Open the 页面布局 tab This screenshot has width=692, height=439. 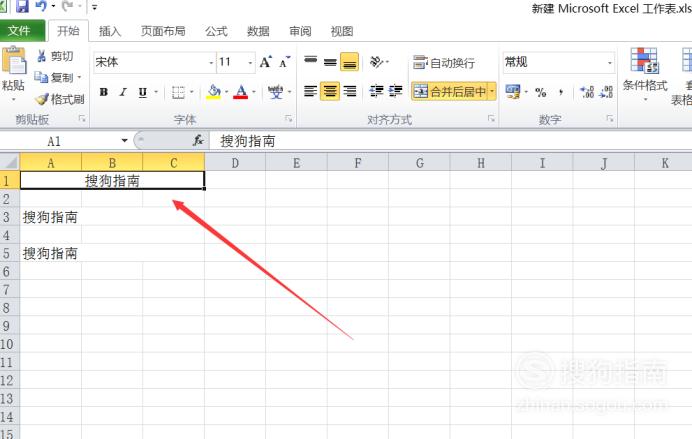163,31
